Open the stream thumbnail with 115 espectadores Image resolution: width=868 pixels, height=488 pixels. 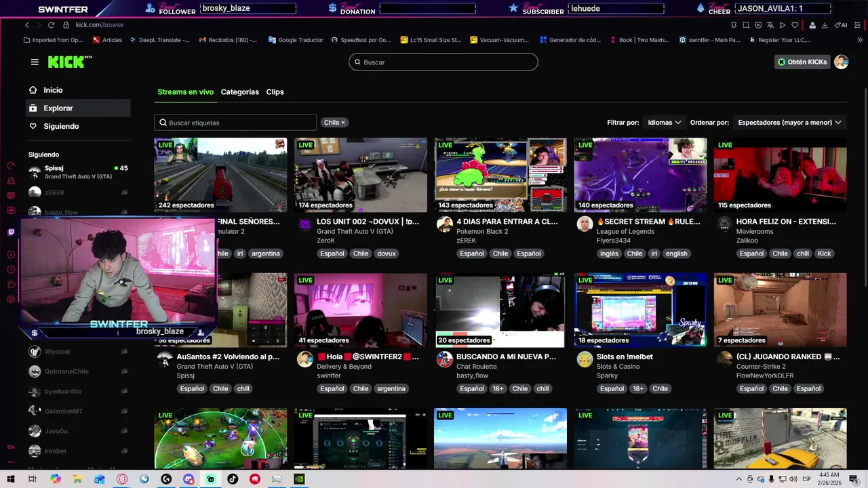[781, 176]
